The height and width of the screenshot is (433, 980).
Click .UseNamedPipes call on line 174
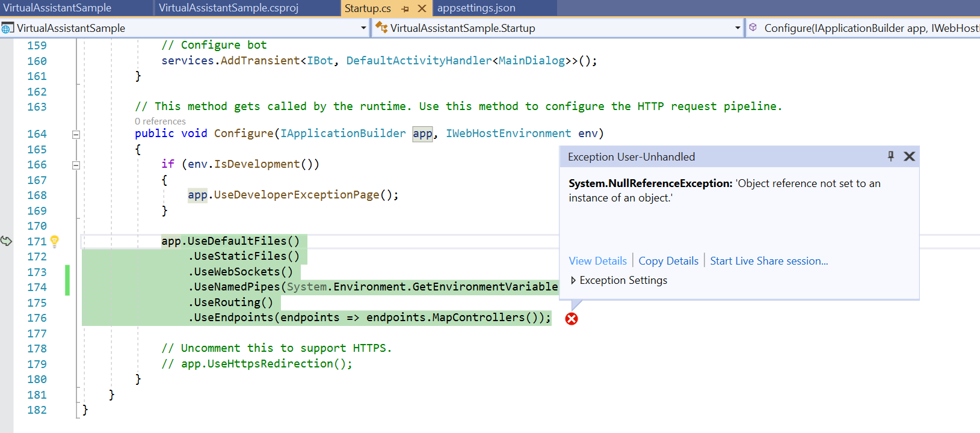click(x=373, y=287)
